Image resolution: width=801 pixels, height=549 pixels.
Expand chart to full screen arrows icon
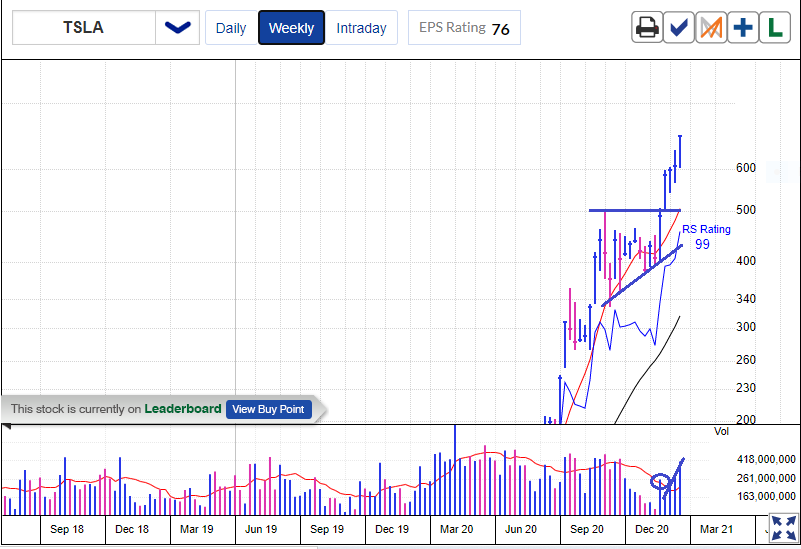click(784, 528)
